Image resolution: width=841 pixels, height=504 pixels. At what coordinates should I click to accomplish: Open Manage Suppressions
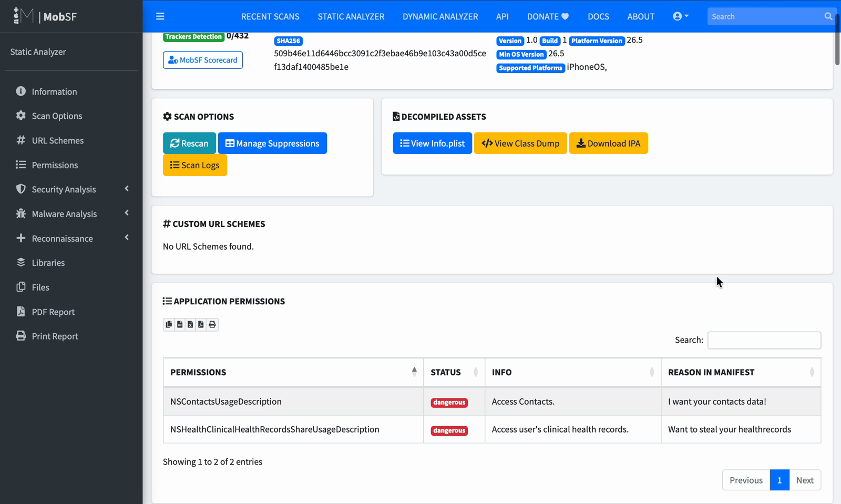pyautogui.click(x=272, y=143)
